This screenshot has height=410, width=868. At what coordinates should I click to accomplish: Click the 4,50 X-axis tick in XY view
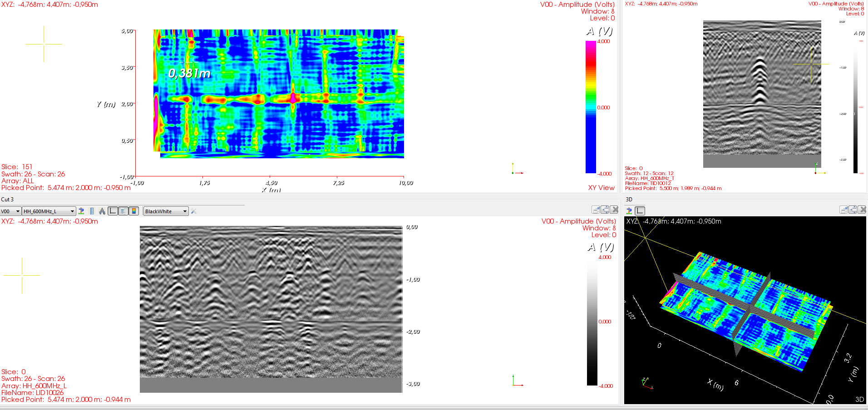[x=271, y=183]
